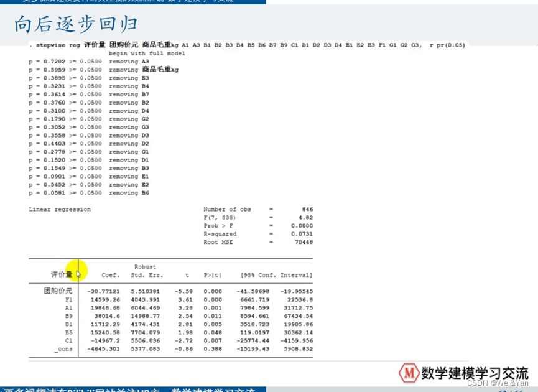This screenshot has height=392, width=538.
Task: Click the 'R-squared' label
Action: [220, 234]
